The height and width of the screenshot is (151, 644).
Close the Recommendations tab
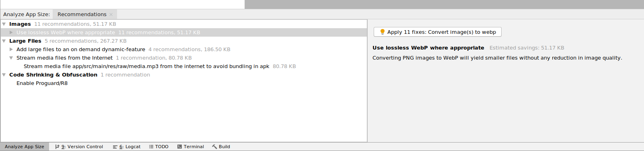coord(111,14)
